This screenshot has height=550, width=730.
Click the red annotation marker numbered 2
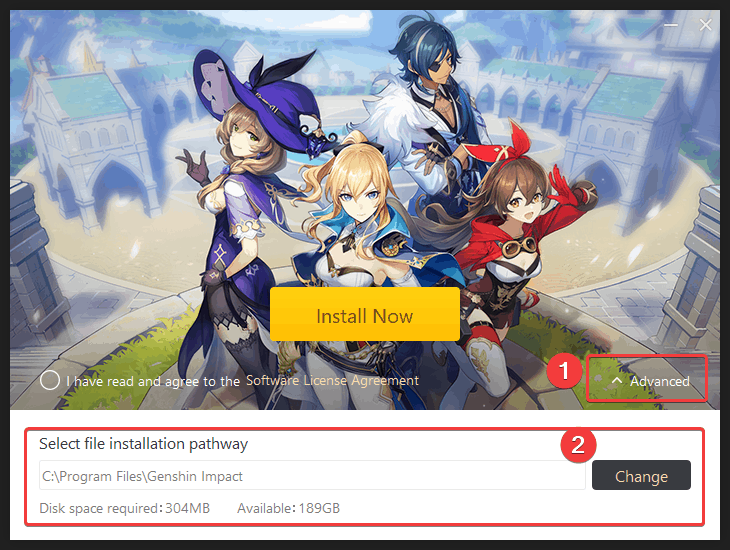578,445
